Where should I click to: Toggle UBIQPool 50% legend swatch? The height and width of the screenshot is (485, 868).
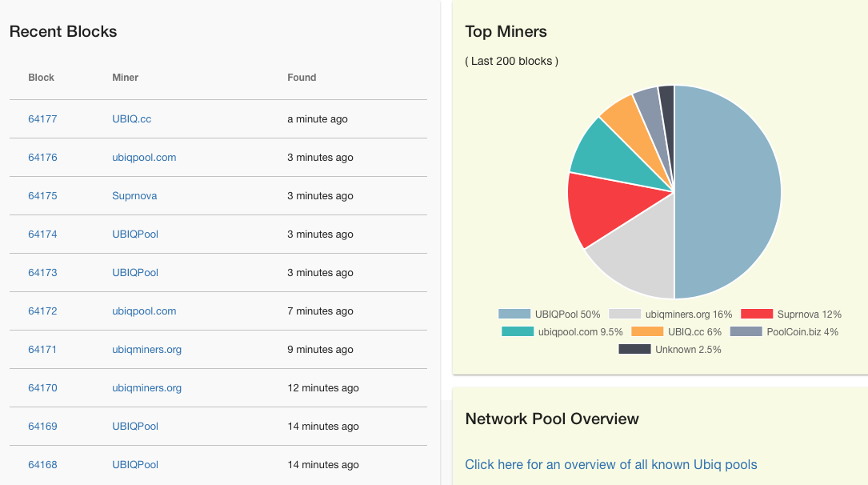[514, 314]
